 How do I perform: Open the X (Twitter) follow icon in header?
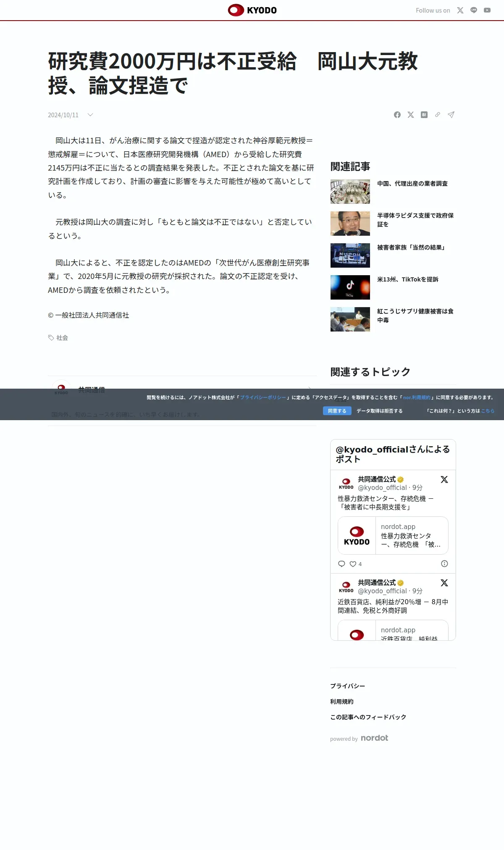(x=460, y=11)
